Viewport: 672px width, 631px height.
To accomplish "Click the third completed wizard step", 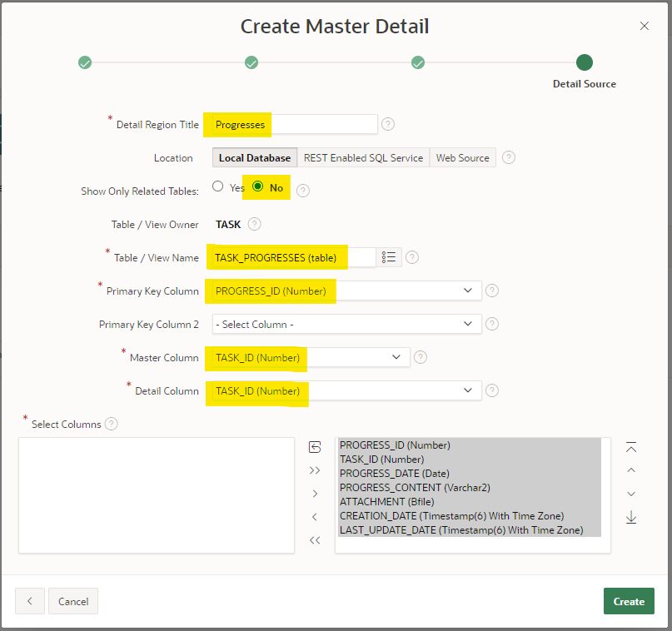I will point(418,62).
